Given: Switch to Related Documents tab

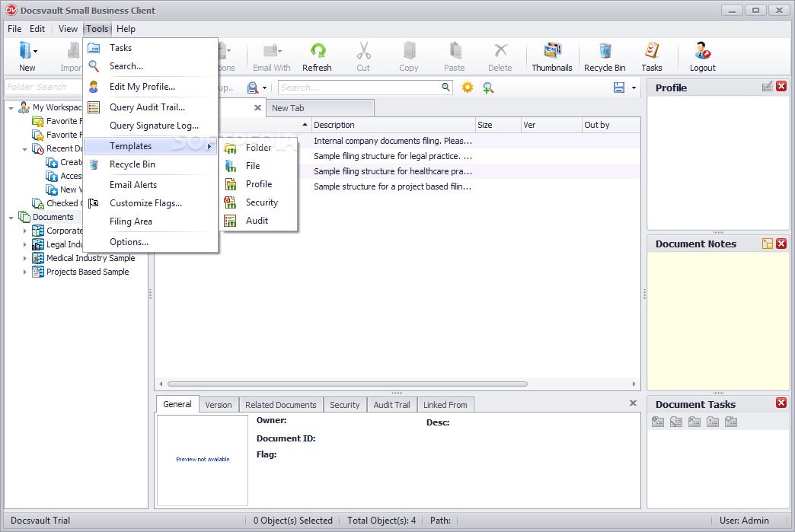Looking at the screenshot, I should coord(281,405).
